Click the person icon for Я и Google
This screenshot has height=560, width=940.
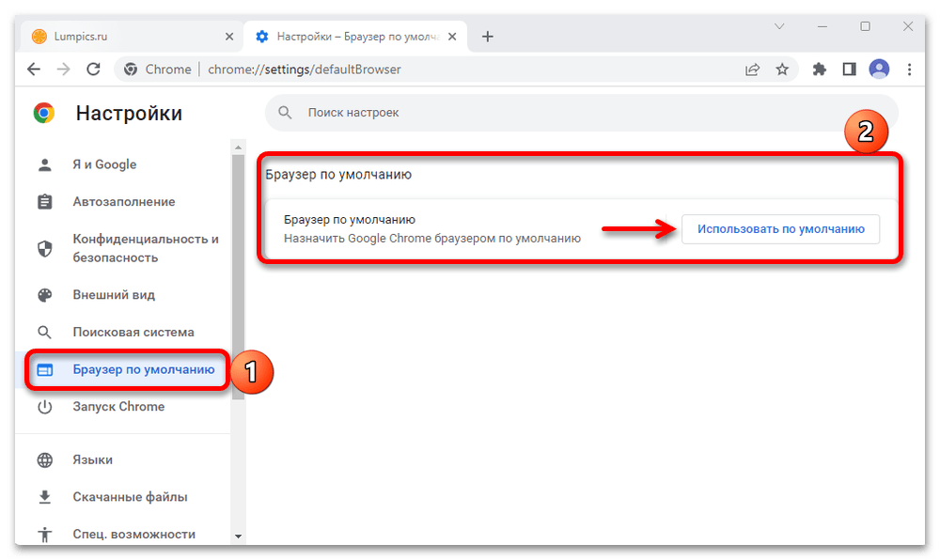coord(45,164)
